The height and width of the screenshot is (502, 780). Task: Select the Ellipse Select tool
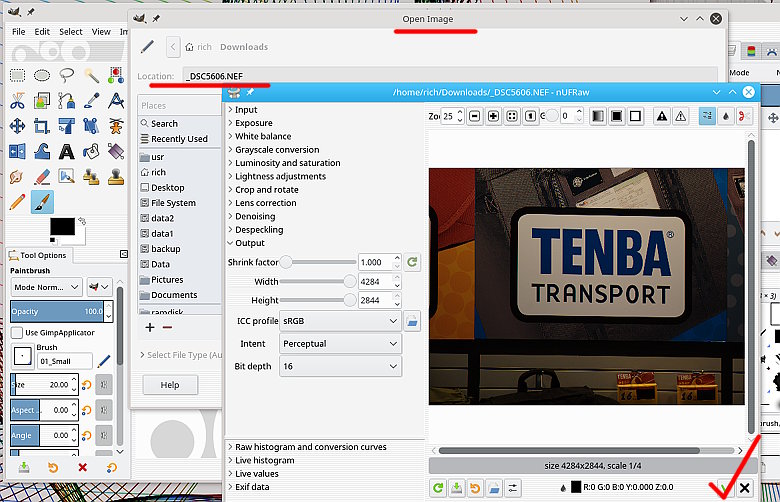point(42,76)
